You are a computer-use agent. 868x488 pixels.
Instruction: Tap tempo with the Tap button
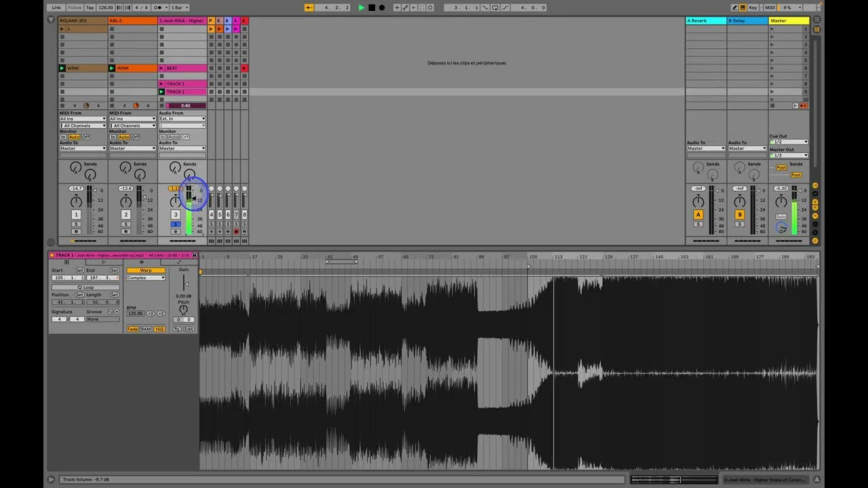[90, 7]
